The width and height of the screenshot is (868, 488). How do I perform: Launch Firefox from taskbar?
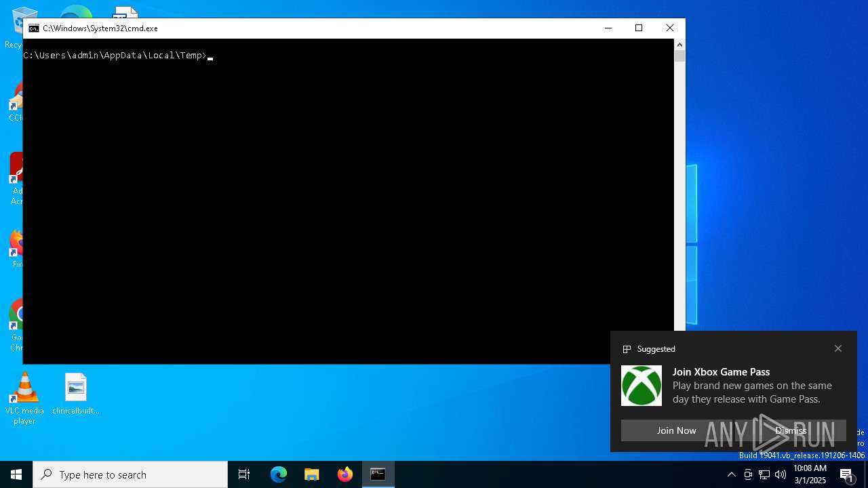(x=345, y=474)
